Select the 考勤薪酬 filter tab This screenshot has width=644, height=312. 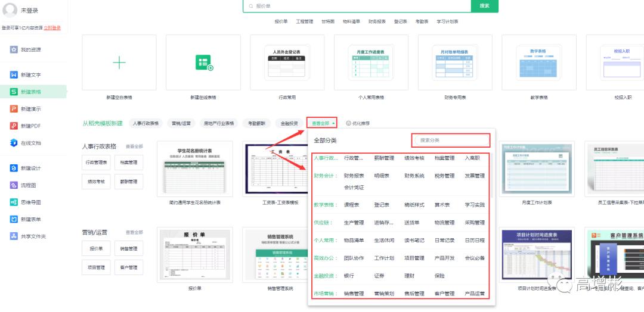(x=256, y=123)
